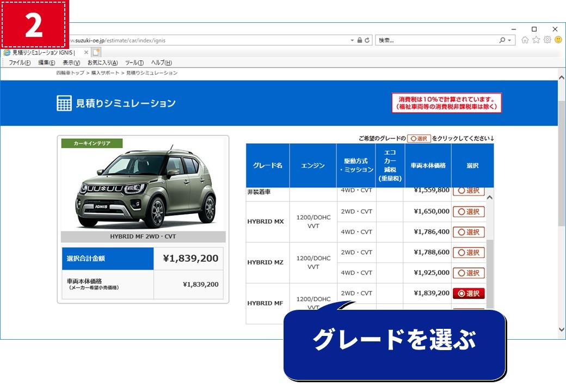Click the IE page icon on the tab
Screen dimensions: 566x392
[x=7, y=53]
